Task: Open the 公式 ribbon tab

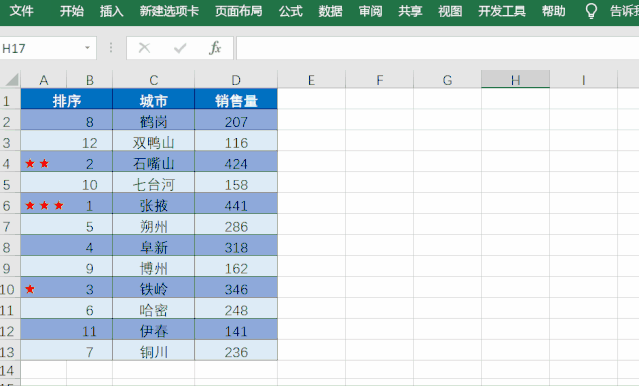Action: [291, 11]
